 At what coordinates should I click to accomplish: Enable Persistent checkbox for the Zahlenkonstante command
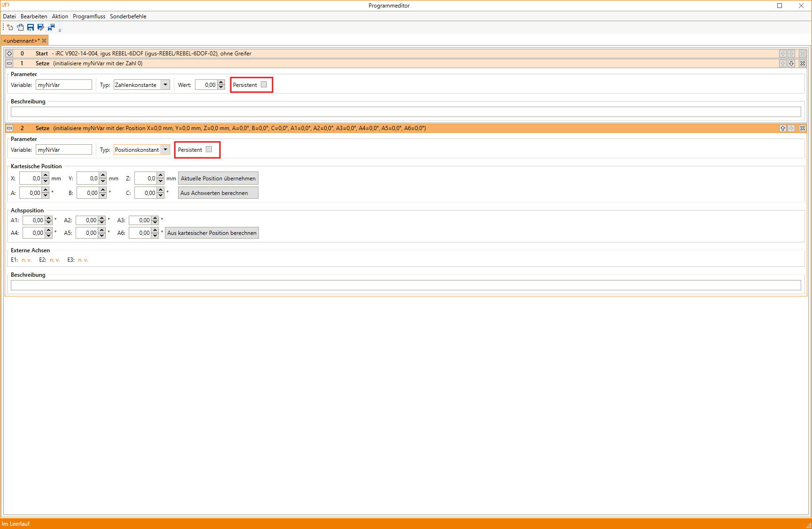point(264,85)
